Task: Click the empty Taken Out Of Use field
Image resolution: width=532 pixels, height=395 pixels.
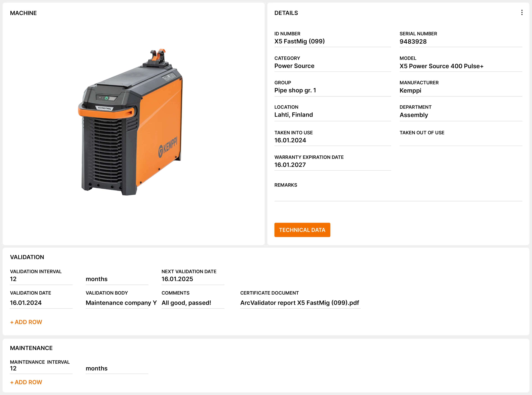Action: [x=461, y=141]
